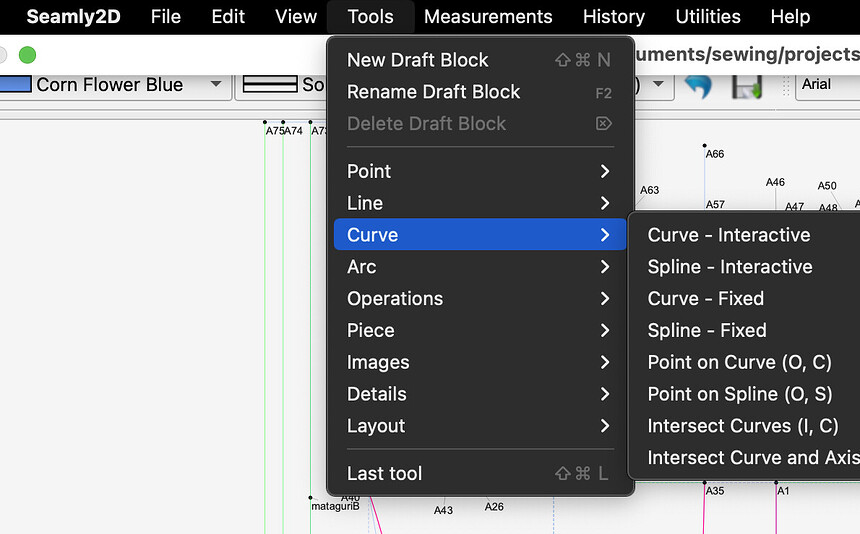The height and width of the screenshot is (534, 860).
Task: Open the History menu
Action: [x=614, y=16]
